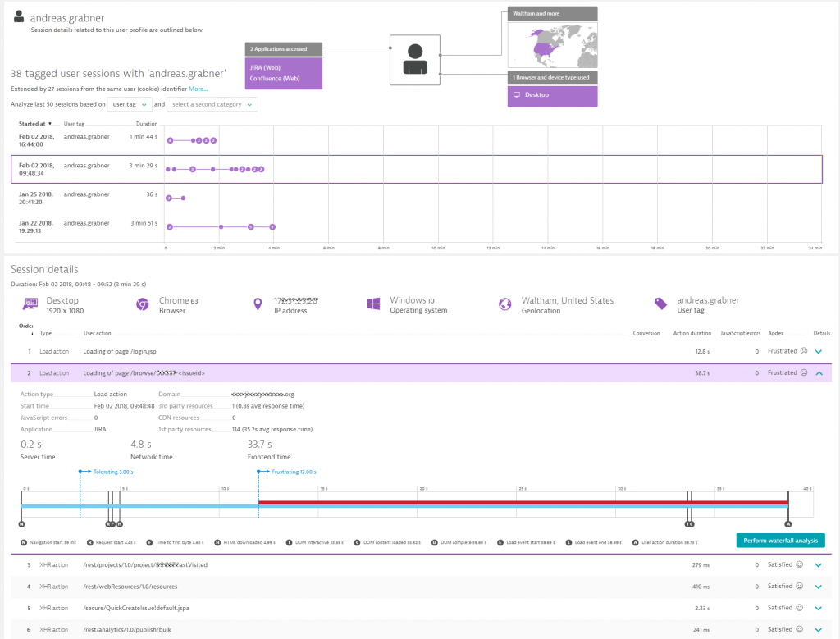The image size is (840, 639).
Task: Click the frustrated emoticon on the login.jsp row
Action: click(x=804, y=351)
